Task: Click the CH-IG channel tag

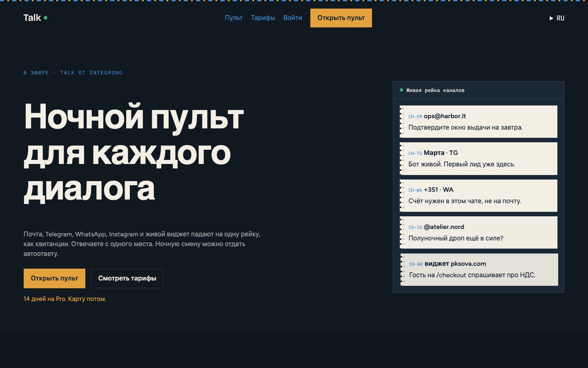Action: click(415, 227)
